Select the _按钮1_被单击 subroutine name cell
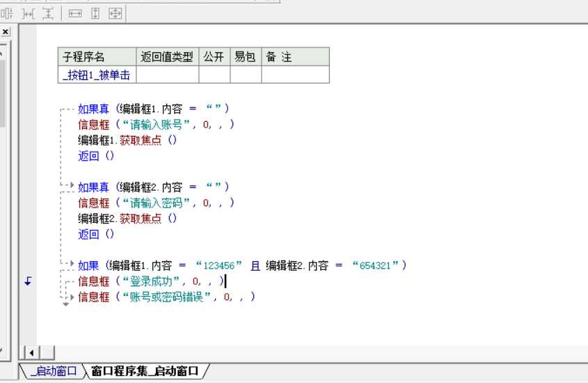 tap(97, 75)
